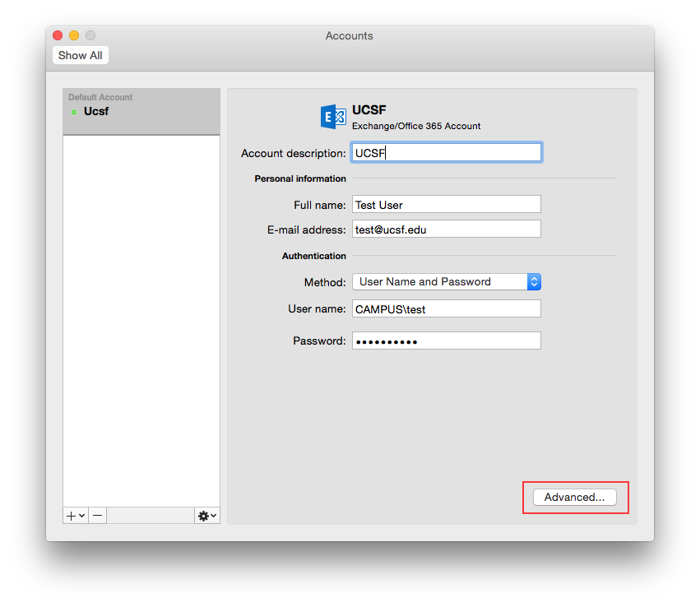
Task: Minimize the Accounts window
Action: pyautogui.click(x=74, y=35)
